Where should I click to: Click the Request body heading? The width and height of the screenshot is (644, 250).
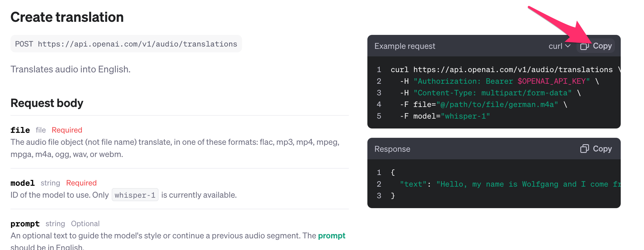click(x=47, y=103)
